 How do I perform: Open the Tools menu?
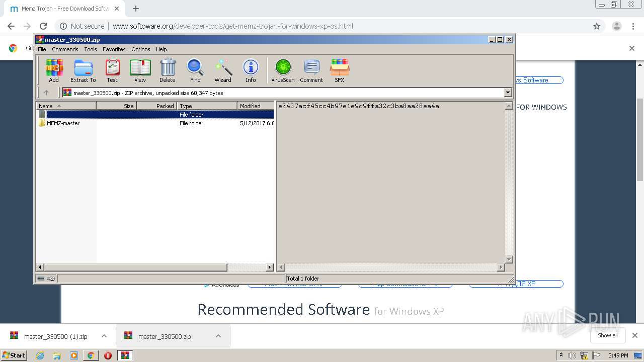click(91, 49)
